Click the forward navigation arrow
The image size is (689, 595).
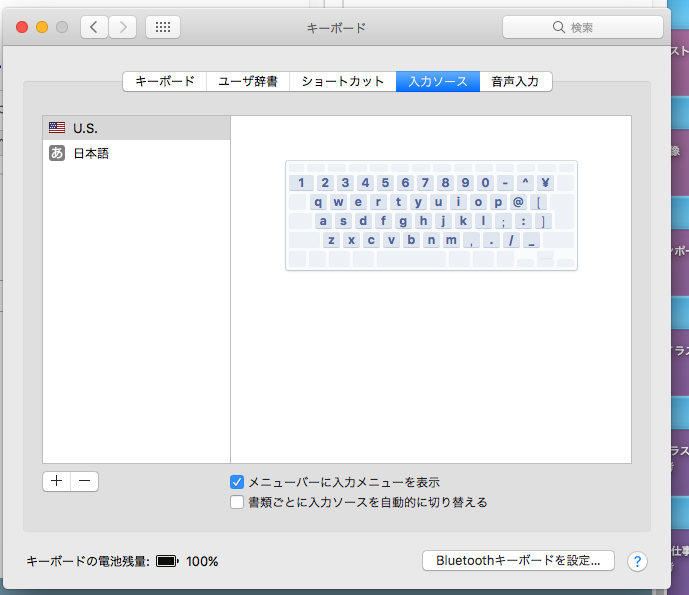pos(122,27)
